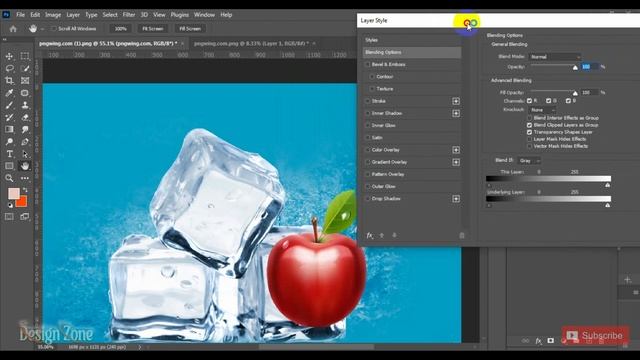Select the Horizontal Type tool
This screenshot has height=360, width=640.
pyautogui.click(x=9, y=154)
